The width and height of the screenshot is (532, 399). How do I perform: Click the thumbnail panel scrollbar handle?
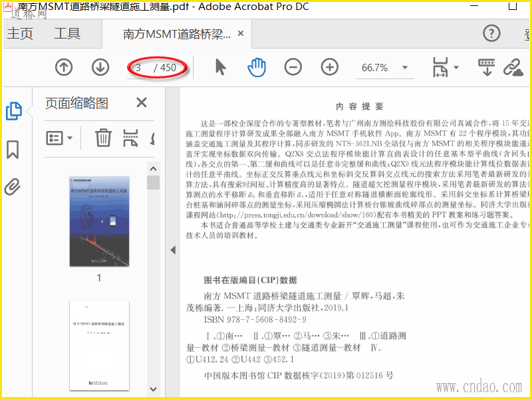[154, 182]
